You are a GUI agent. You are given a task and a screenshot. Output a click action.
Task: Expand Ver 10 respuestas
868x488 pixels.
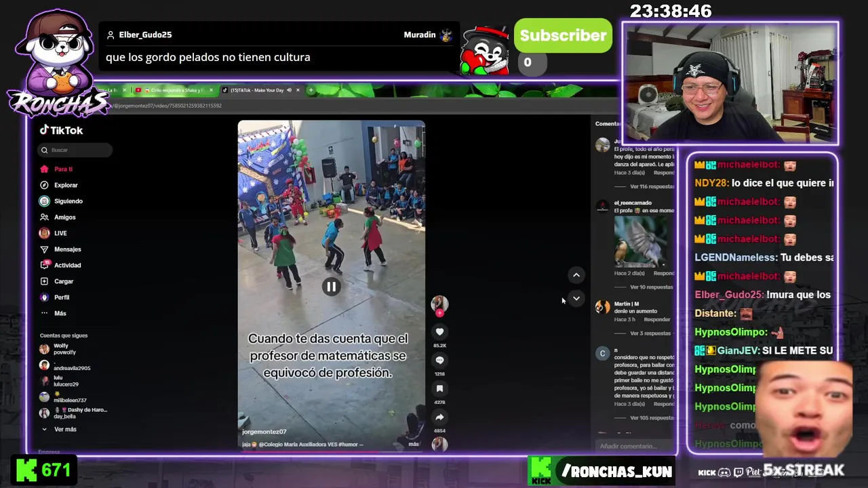(652, 287)
